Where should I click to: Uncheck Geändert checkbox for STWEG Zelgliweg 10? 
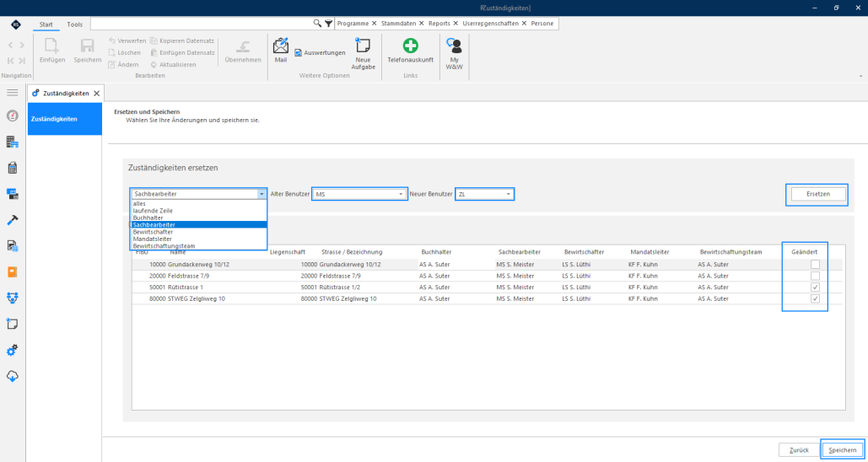[815, 298]
